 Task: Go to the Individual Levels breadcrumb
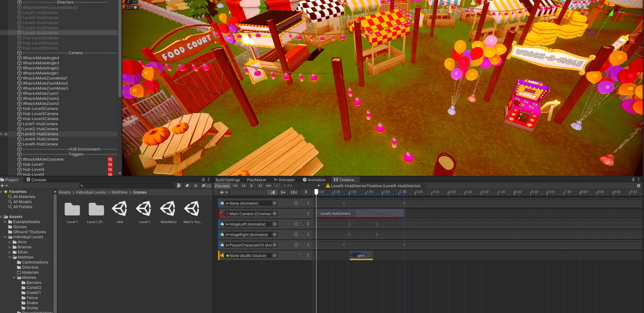[91, 192]
